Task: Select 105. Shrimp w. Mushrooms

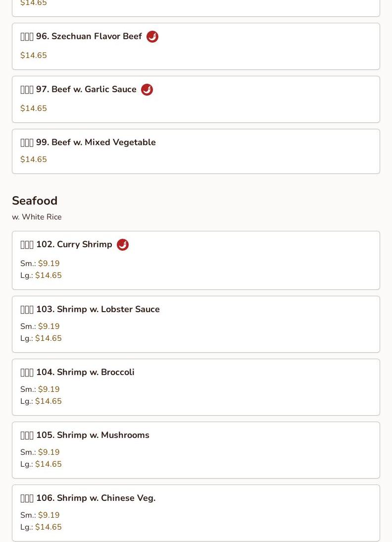Action: [196, 450]
